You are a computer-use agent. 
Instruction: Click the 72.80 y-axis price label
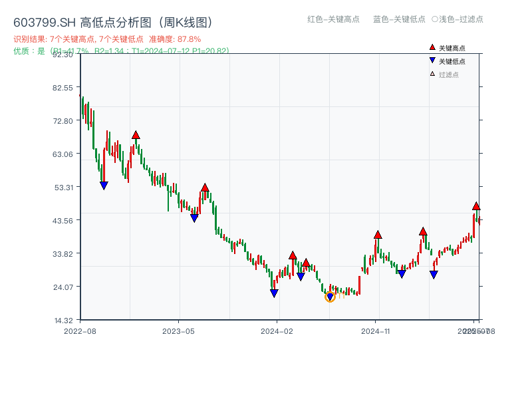[x=63, y=121]
